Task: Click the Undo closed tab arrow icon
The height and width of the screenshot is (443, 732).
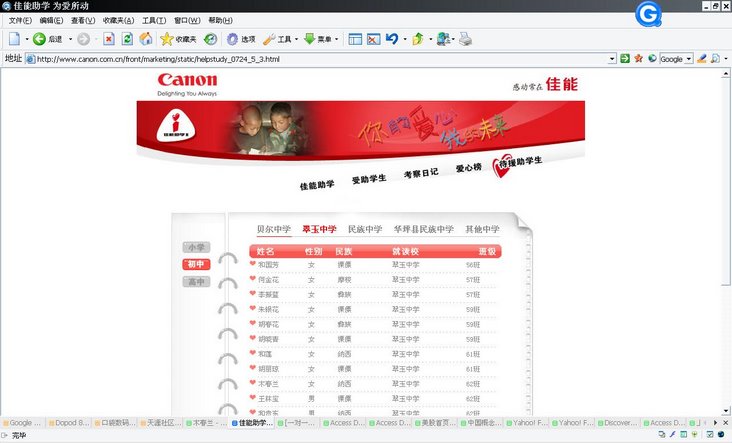Action: [x=392, y=39]
